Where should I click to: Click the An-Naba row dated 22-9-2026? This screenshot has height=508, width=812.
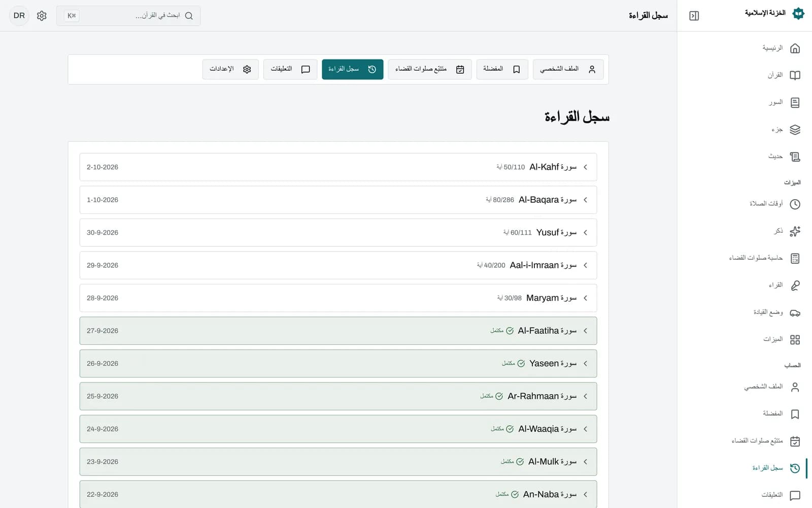pyautogui.click(x=338, y=495)
